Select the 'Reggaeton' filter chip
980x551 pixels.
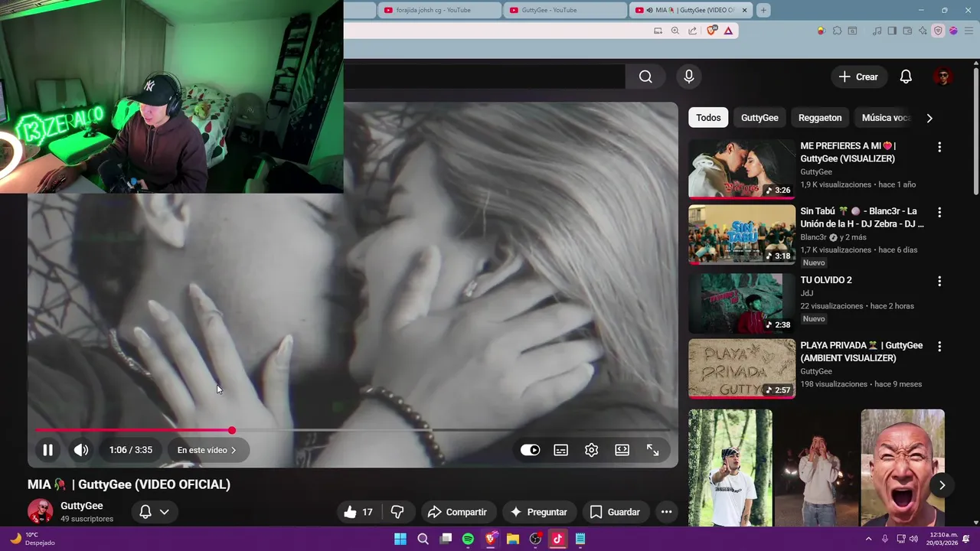[819, 118]
